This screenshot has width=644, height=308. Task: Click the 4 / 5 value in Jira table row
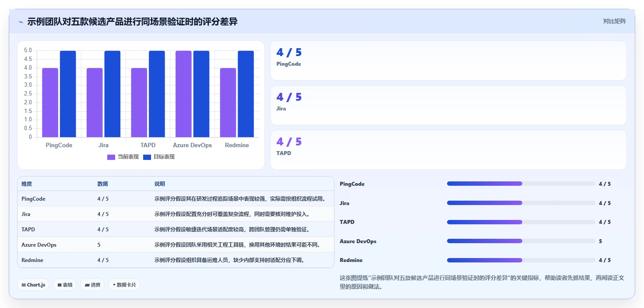[x=103, y=214]
